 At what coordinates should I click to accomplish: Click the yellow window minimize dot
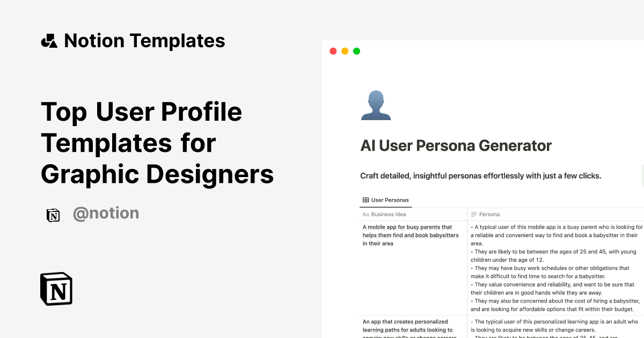(x=345, y=51)
